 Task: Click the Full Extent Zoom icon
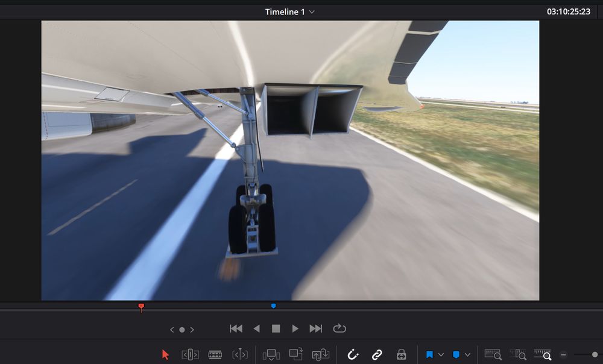(x=493, y=354)
